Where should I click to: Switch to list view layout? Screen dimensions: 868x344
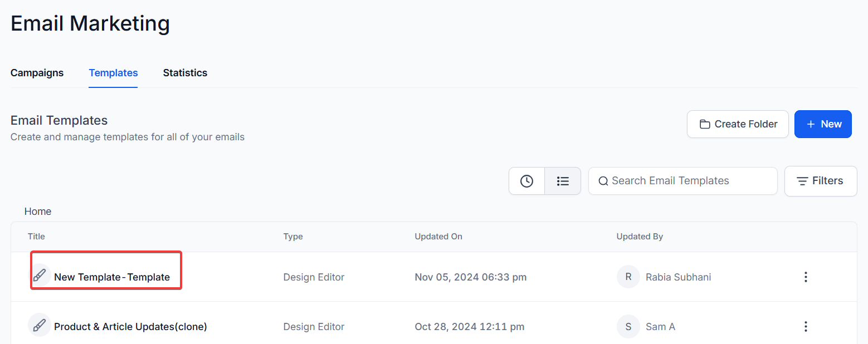(563, 181)
